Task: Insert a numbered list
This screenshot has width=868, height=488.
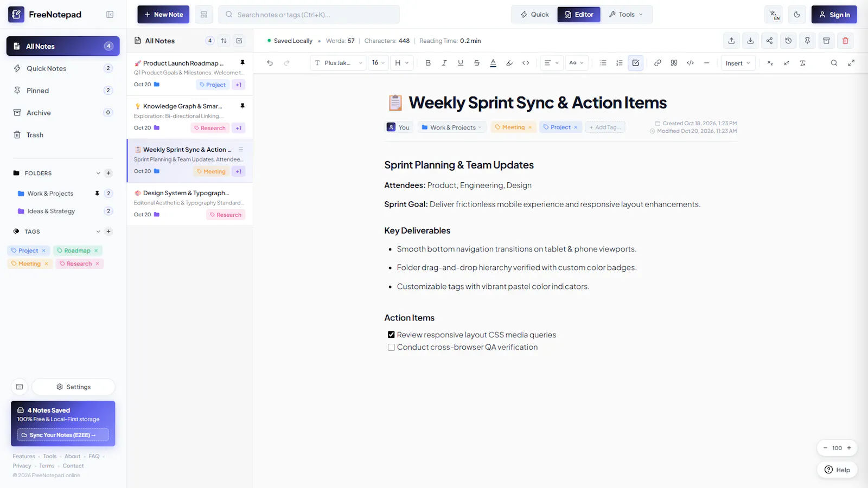Action: tap(619, 63)
